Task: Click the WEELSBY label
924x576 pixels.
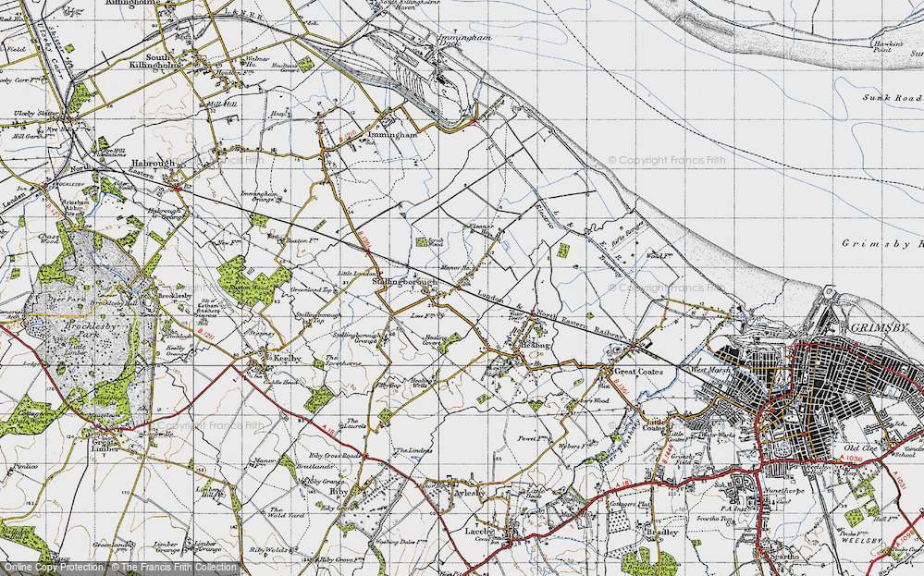Action: [861, 540]
